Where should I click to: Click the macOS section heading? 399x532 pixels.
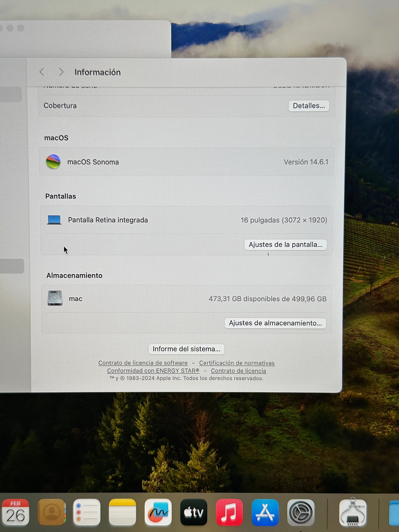coord(56,138)
